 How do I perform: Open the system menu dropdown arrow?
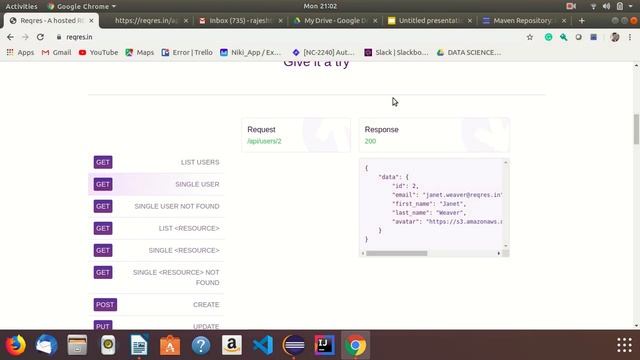631,6
